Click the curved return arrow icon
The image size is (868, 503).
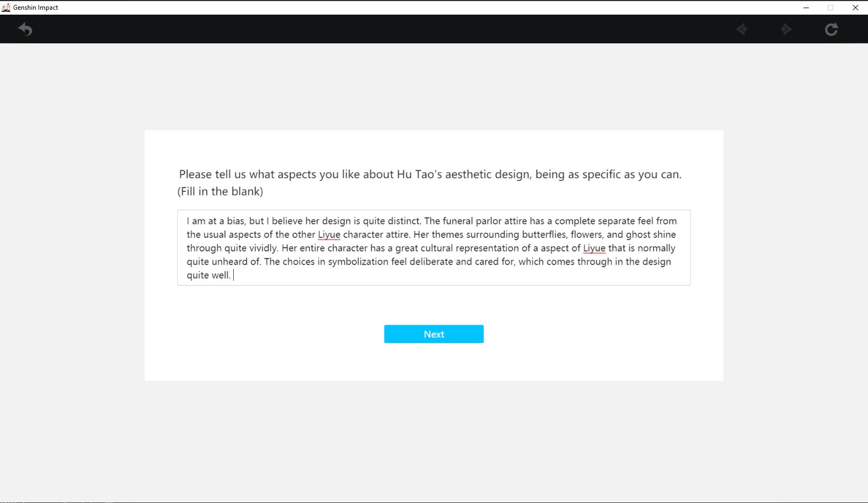(25, 29)
